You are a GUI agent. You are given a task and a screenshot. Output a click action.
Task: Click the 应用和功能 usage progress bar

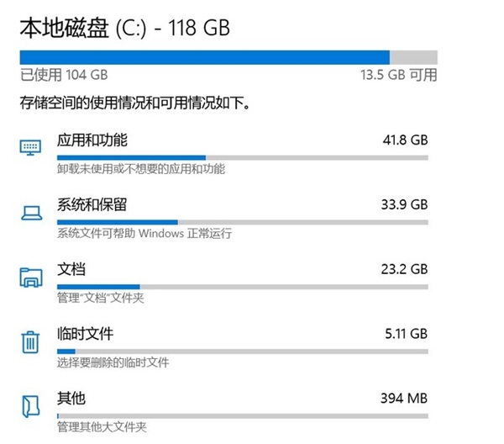242,156
